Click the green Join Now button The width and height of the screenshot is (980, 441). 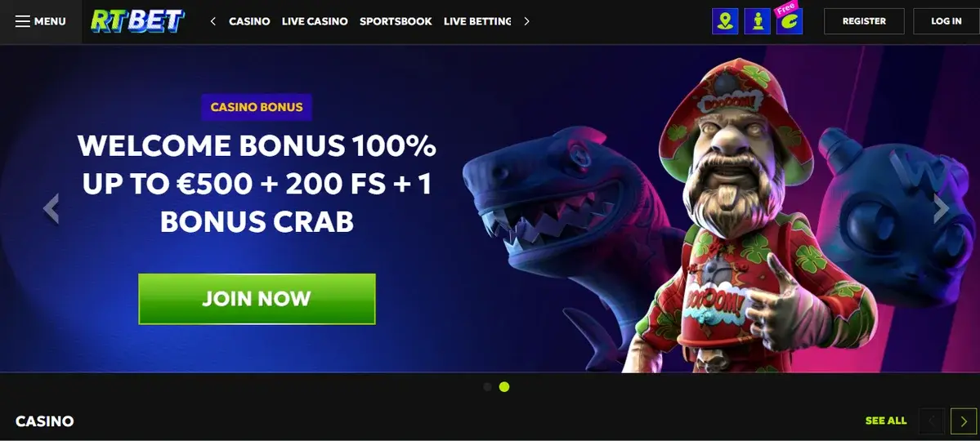coord(257,299)
